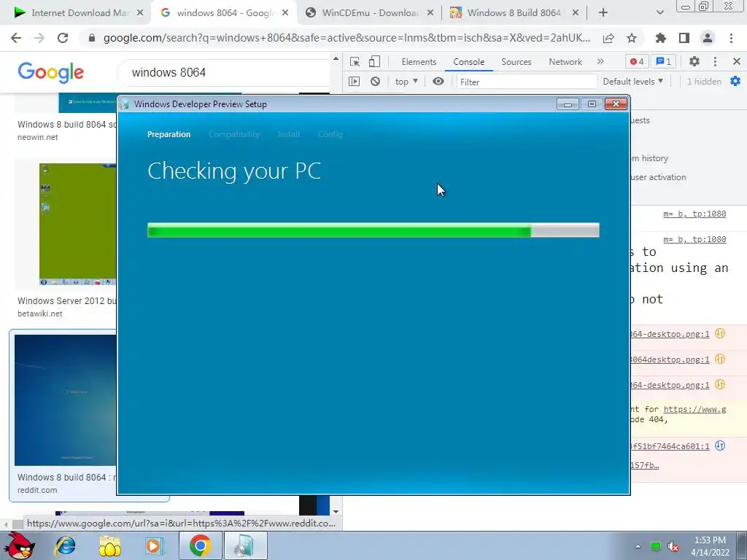Activate DevTools inspect element picker

pos(355,61)
